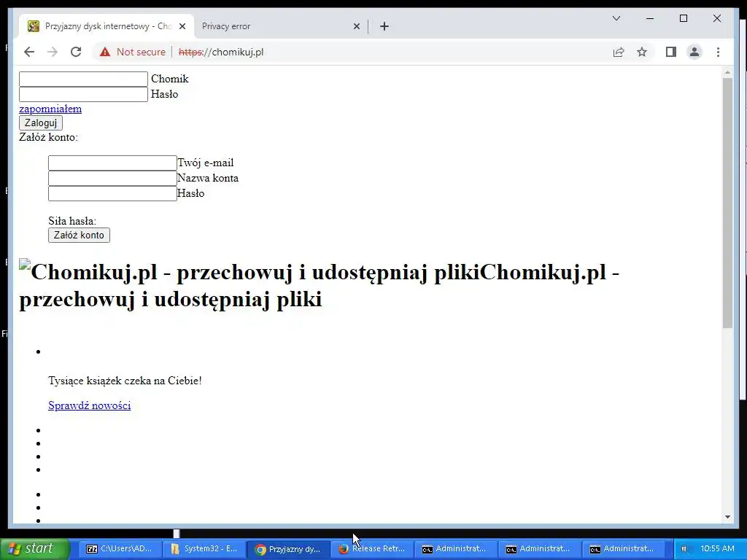
Task: Open the Not secure warning icon
Action: point(105,52)
